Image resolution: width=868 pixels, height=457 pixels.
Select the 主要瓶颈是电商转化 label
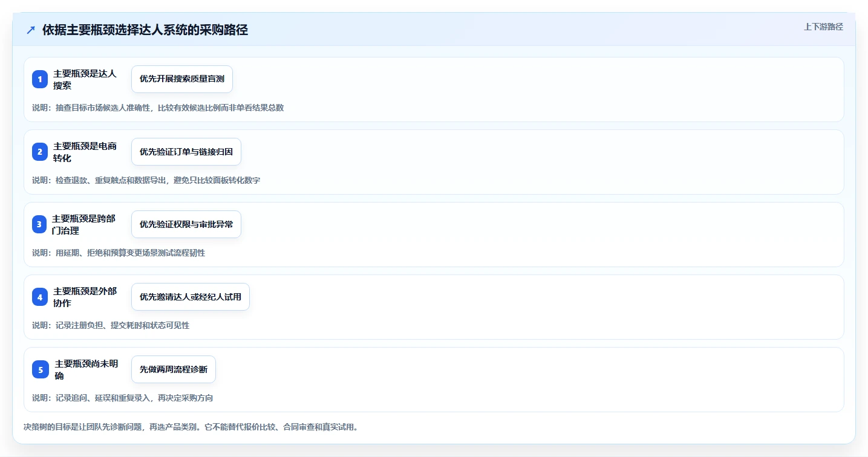coord(85,152)
